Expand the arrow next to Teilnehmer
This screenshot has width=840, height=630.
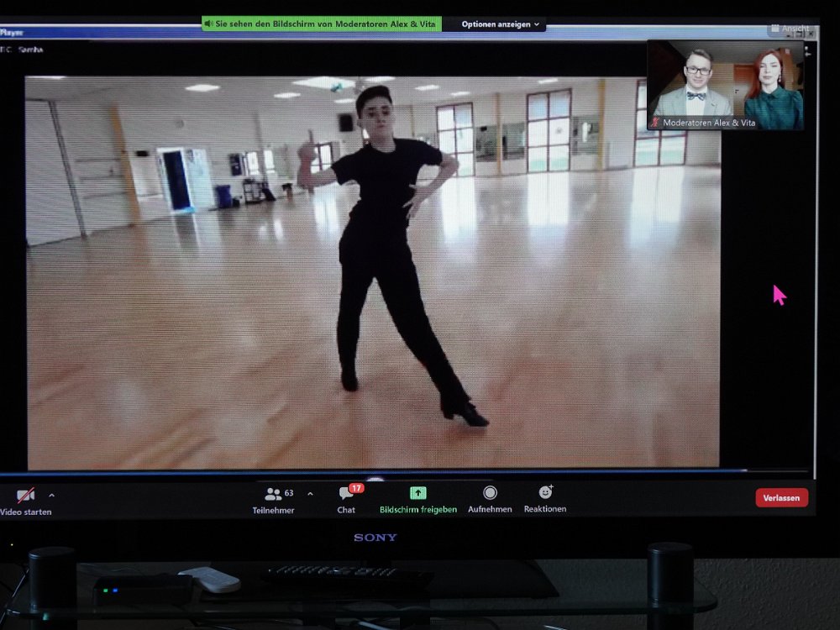coord(310,494)
